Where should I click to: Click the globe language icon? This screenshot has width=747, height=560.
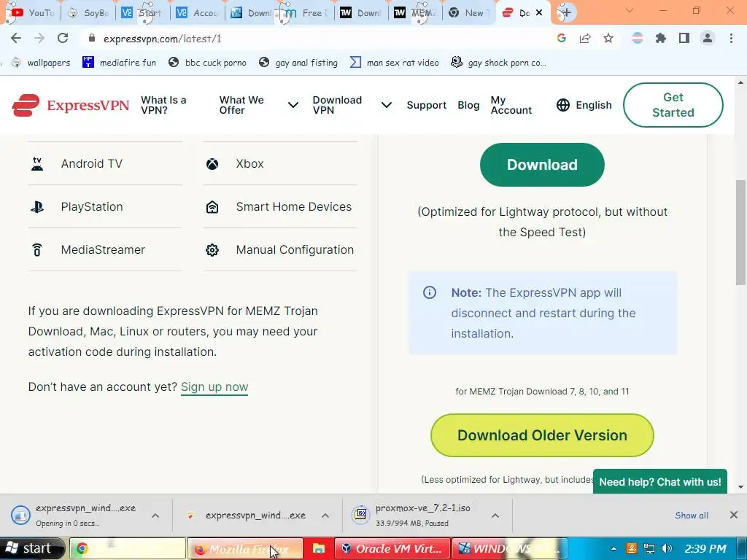pyautogui.click(x=563, y=105)
